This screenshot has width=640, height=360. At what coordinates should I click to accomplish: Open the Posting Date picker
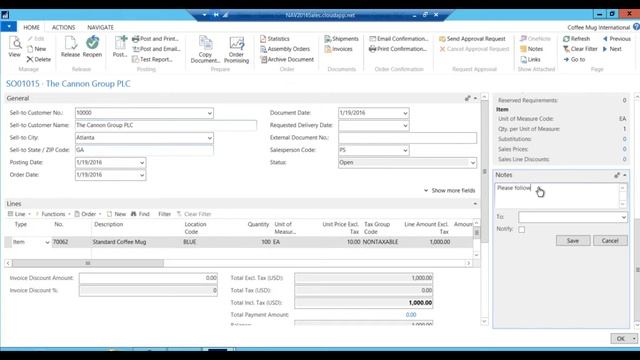[142, 162]
